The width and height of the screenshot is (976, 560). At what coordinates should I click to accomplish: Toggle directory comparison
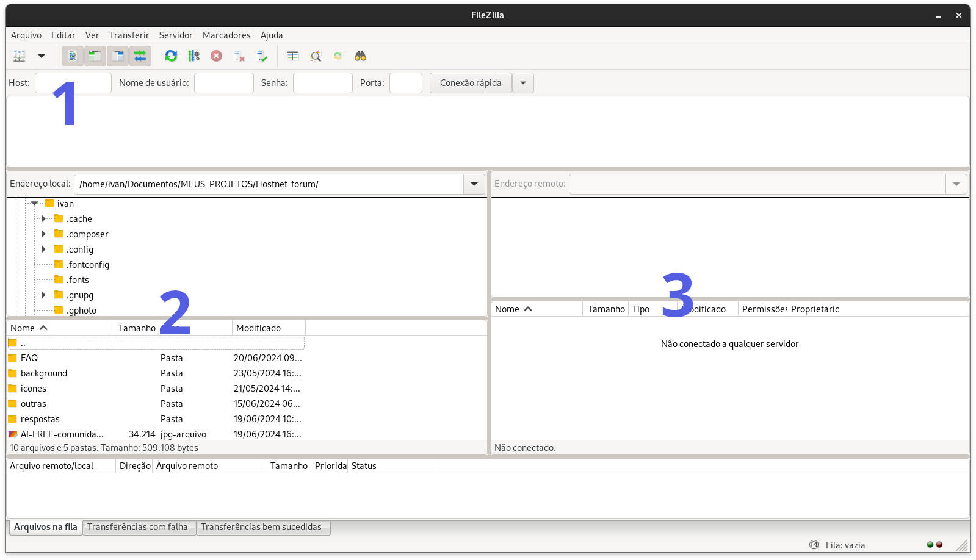pos(316,56)
